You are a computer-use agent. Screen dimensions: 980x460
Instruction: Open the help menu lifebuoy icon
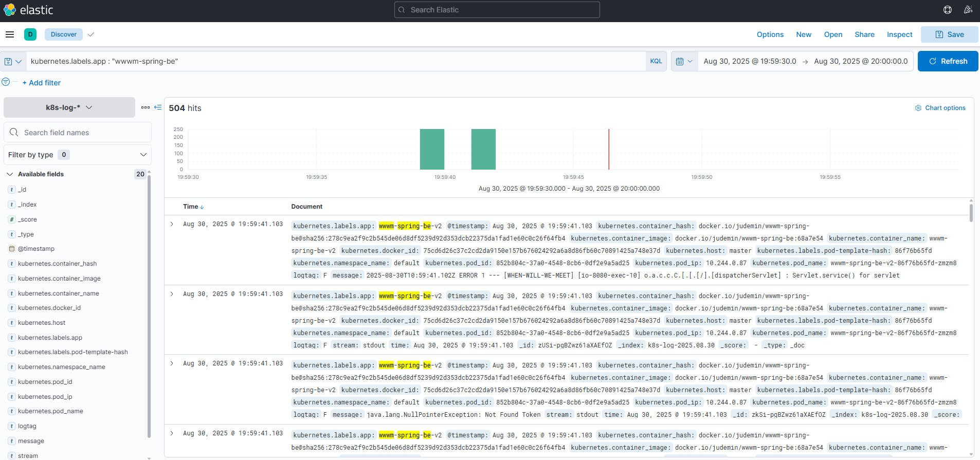point(948,10)
